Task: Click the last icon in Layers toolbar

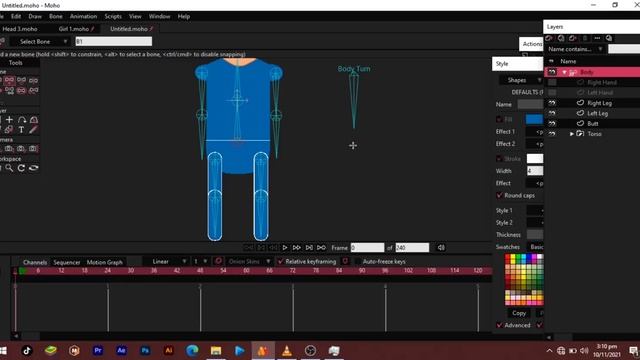Action: point(609,38)
